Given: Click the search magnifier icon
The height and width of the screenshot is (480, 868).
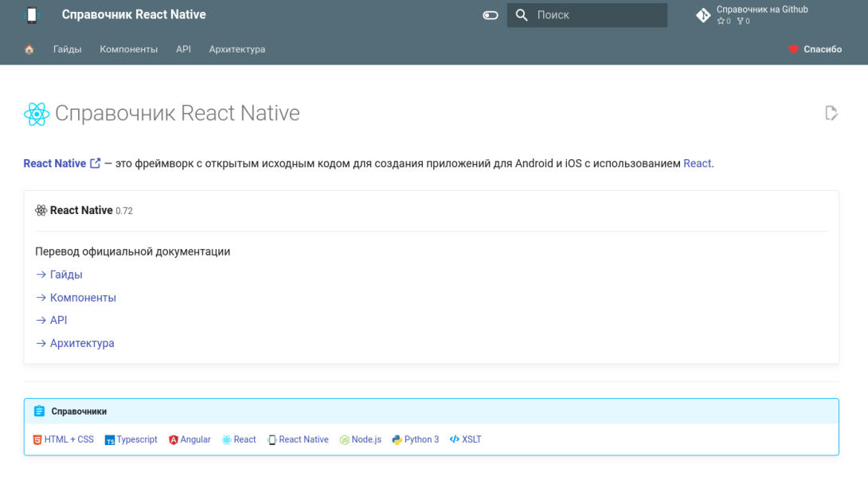Looking at the screenshot, I should 522,15.
